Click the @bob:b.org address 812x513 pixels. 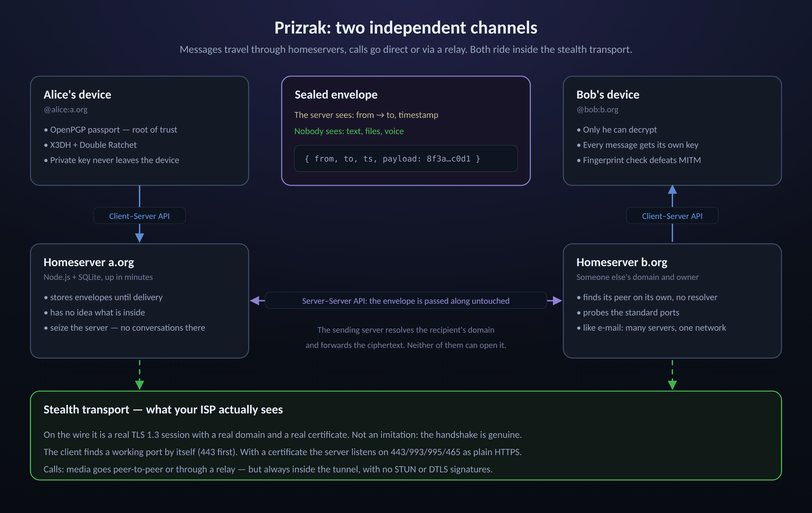coord(598,110)
